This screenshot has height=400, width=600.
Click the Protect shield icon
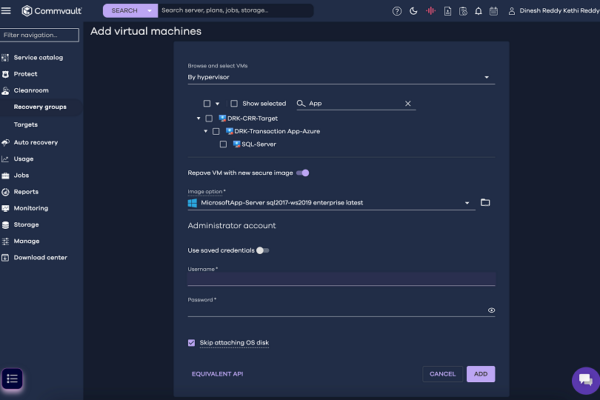click(x=5, y=74)
